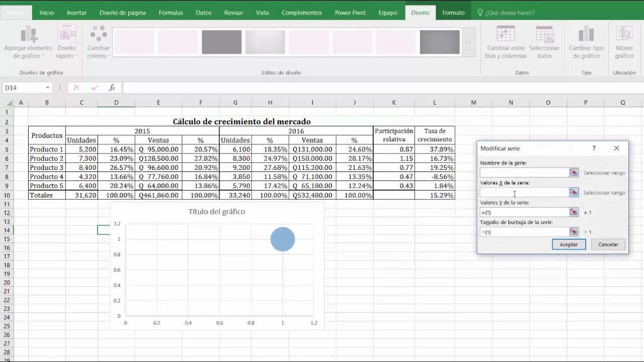This screenshot has width=644, height=362.
Task: Click the cell Q461,860.00
Action: (x=158, y=195)
